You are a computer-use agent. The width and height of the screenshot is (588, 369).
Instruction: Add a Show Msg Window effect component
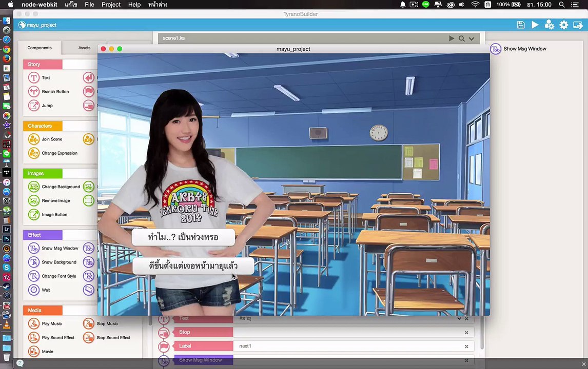(53, 249)
